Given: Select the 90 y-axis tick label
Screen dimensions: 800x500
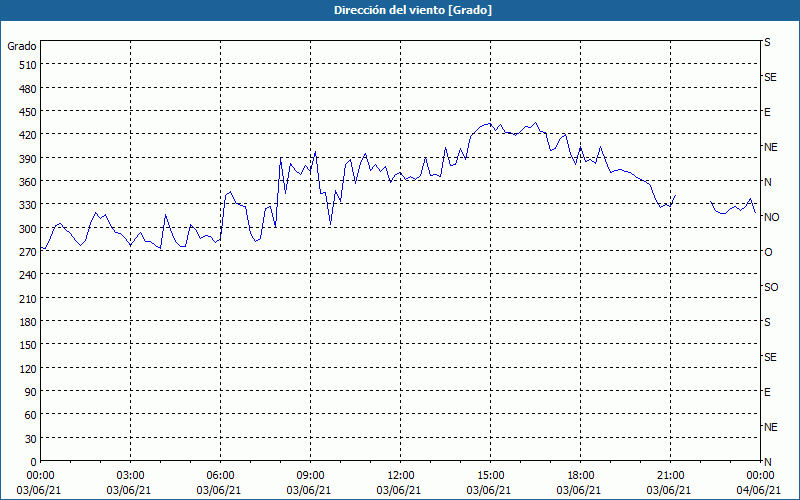Looking at the screenshot, I should click(x=31, y=392).
